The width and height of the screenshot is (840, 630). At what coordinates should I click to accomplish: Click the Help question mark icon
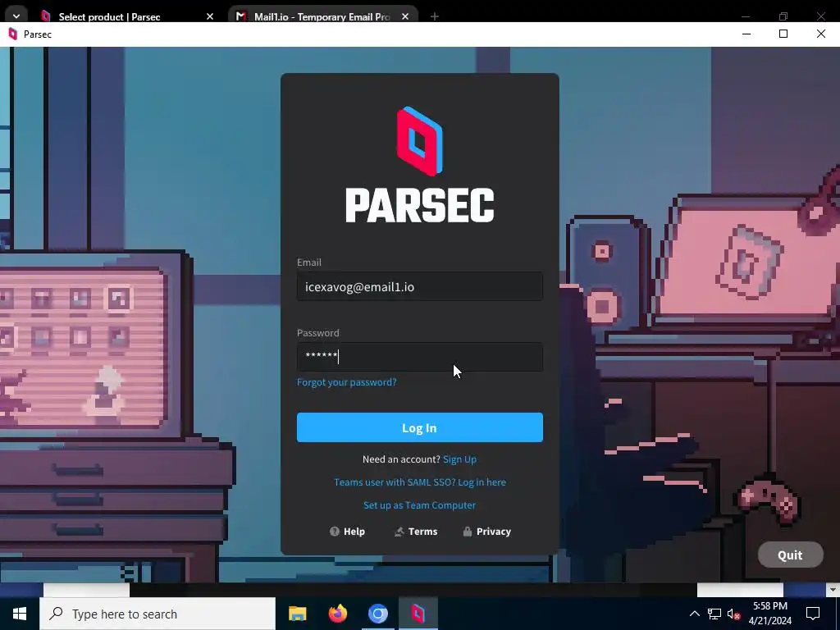(335, 532)
